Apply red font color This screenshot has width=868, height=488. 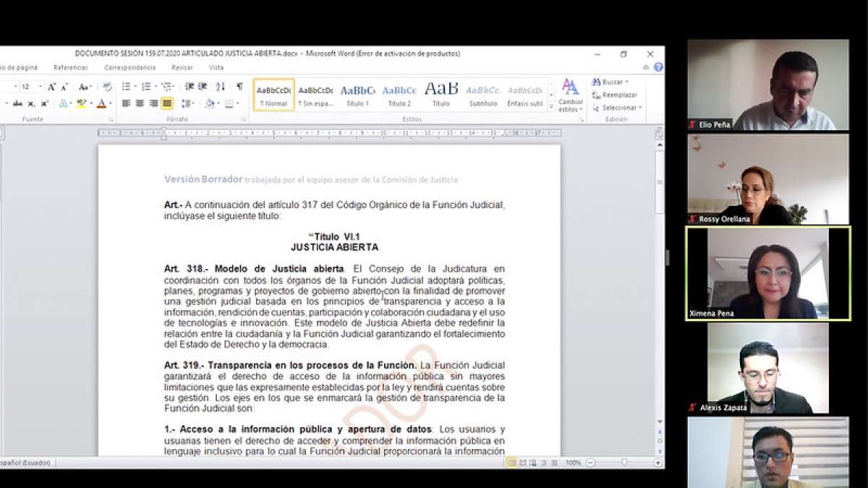(x=101, y=103)
